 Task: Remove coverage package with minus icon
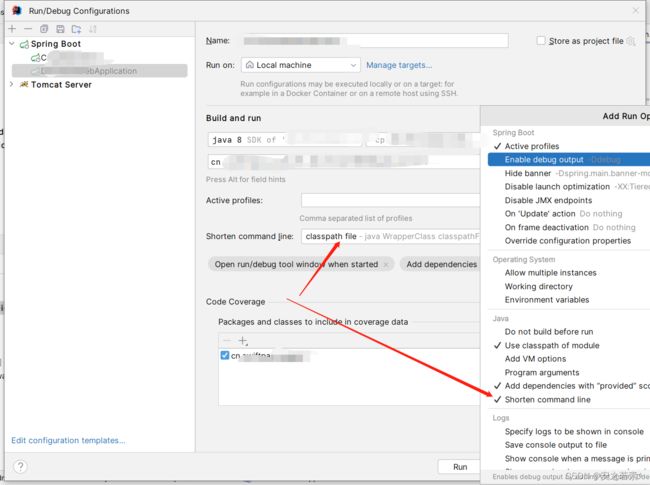(x=227, y=341)
